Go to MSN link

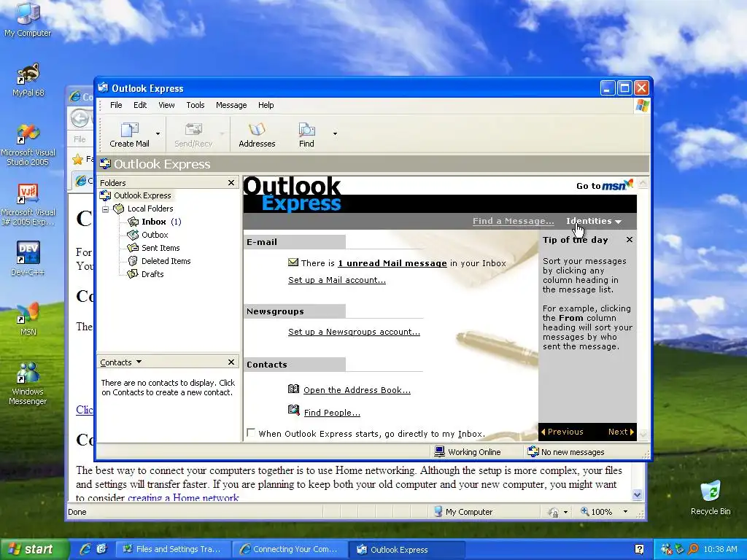605,185
